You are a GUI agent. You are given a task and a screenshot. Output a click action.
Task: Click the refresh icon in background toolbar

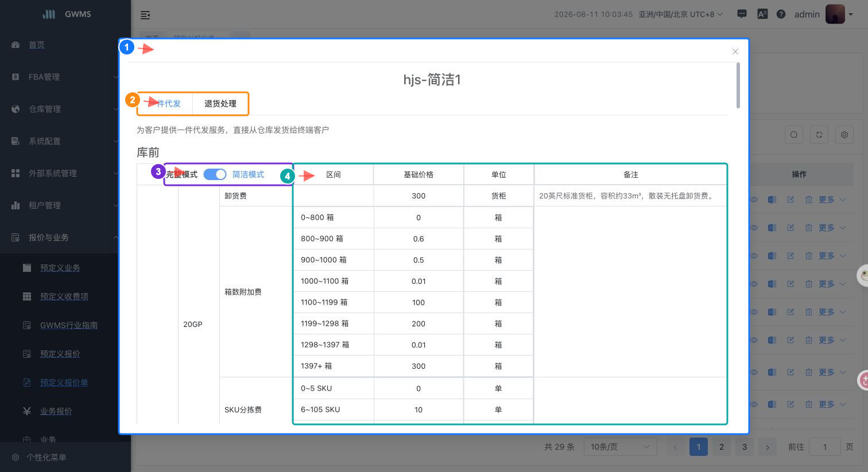pyautogui.click(x=819, y=135)
